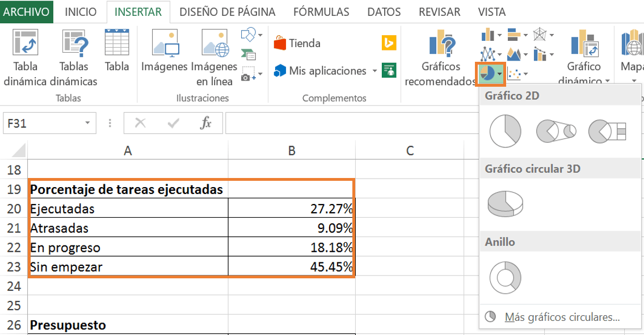Expand the Name Box dropdown arrow

87,123
